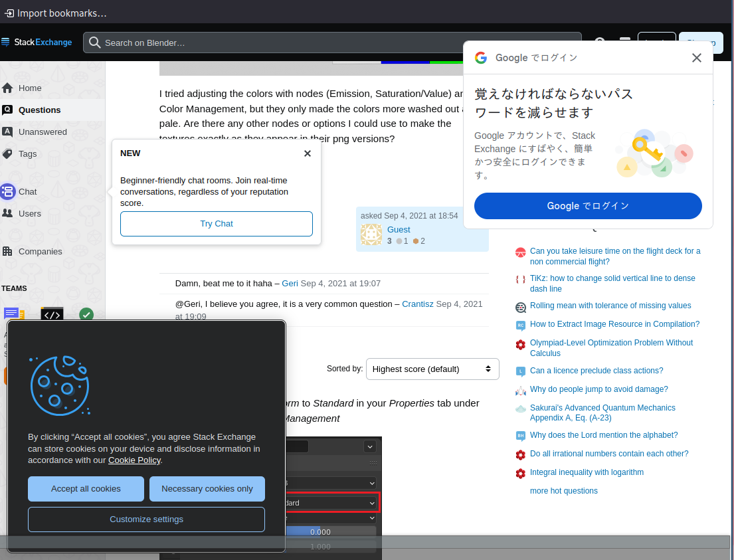The height and width of the screenshot is (560, 734).
Task: Click the Integral inequality site icon
Action: [x=521, y=474]
